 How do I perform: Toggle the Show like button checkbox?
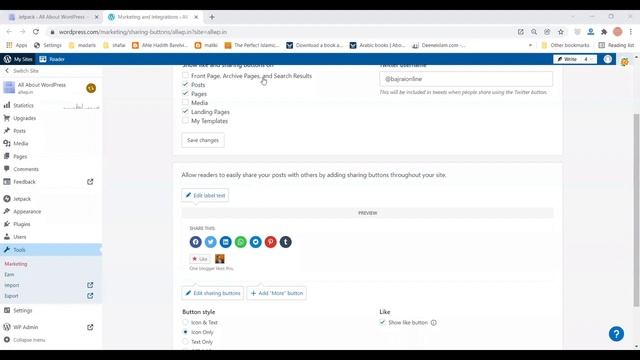382,322
